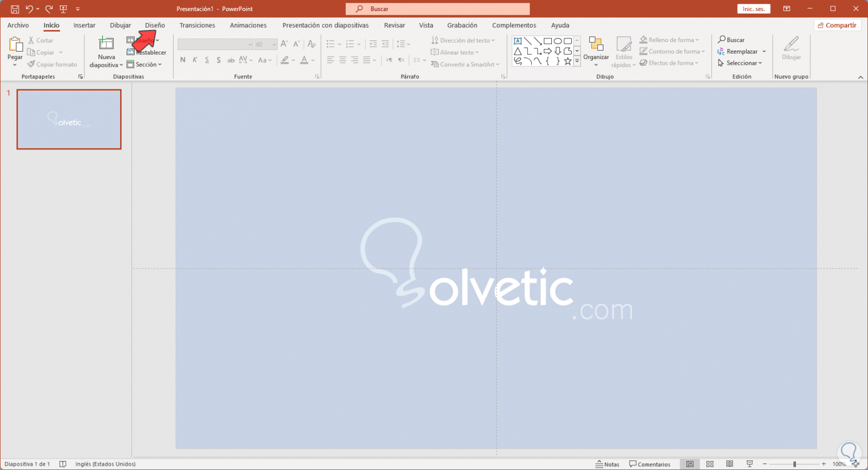Expand the shapes gallery with the More arrow

[x=577, y=61]
